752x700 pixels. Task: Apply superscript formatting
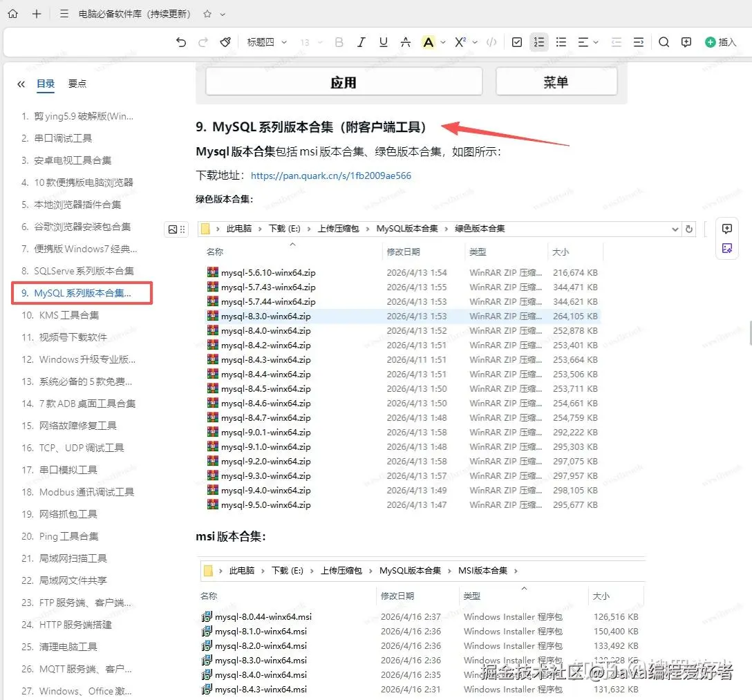tap(460, 42)
